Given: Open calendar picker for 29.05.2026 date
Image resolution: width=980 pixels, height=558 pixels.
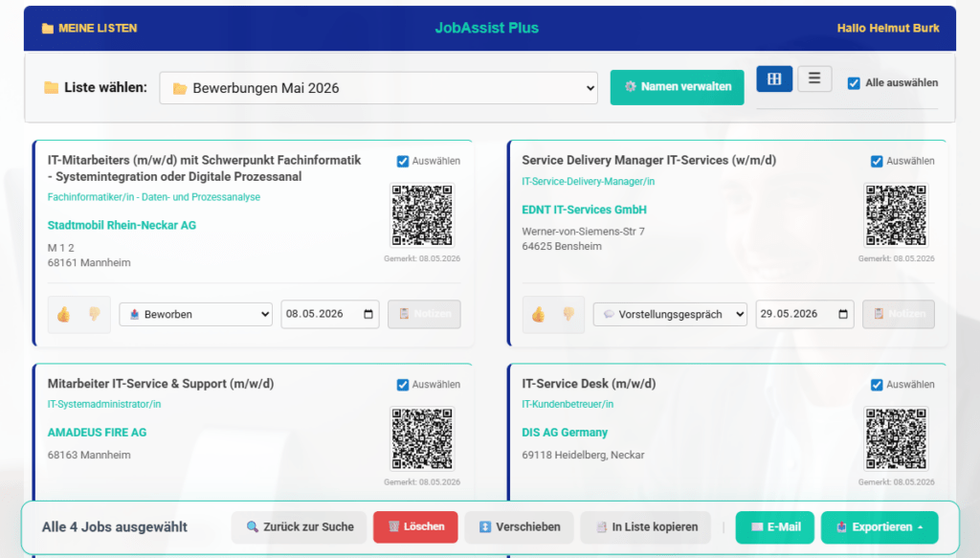Looking at the screenshot, I should 842,314.
